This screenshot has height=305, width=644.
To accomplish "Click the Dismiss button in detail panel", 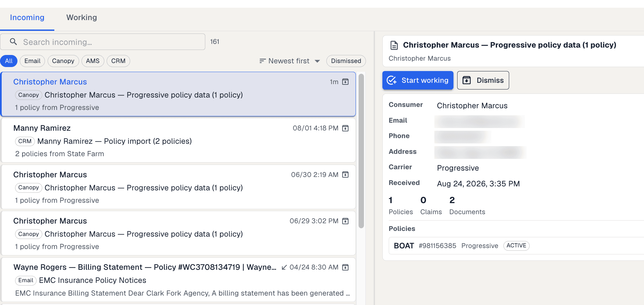I will [483, 80].
